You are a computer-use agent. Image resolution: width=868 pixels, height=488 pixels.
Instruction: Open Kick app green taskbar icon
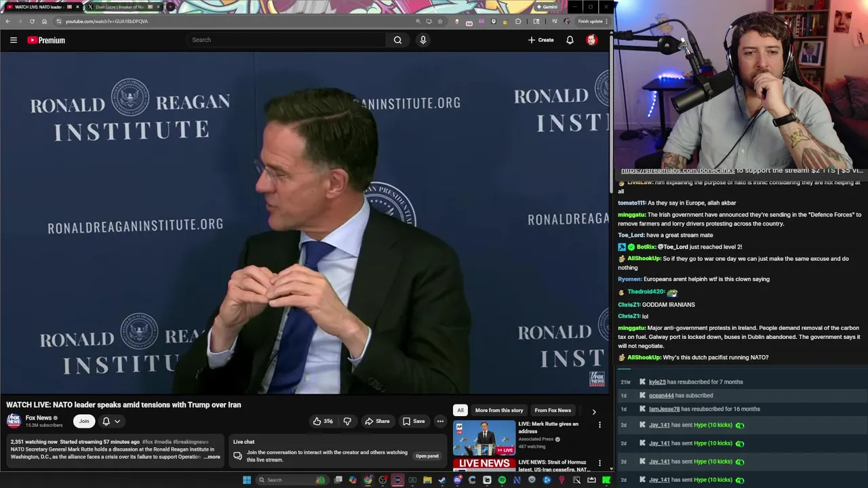tap(606, 480)
